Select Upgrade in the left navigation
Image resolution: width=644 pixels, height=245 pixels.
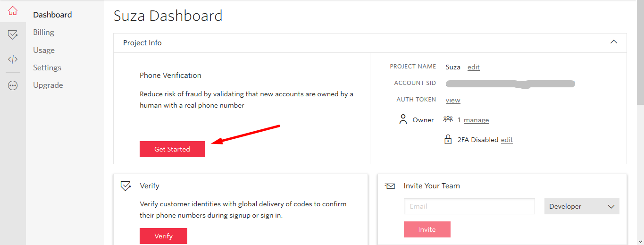click(48, 85)
